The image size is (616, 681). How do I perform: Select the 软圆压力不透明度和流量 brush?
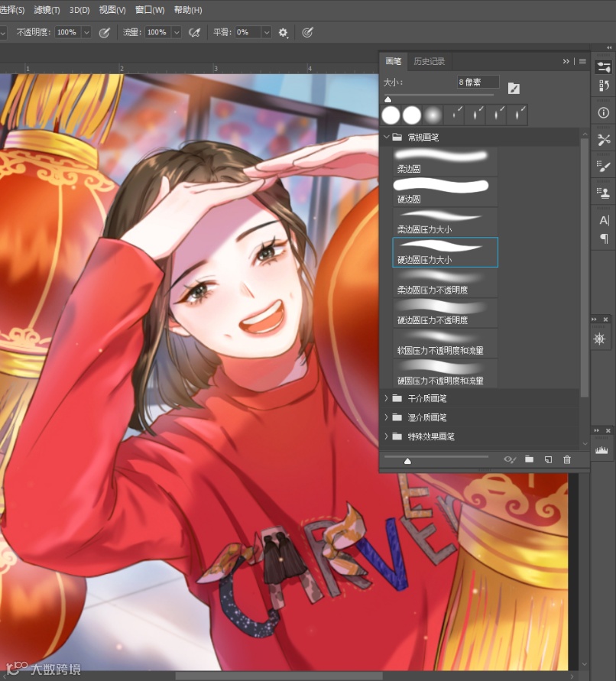(446, 343)
